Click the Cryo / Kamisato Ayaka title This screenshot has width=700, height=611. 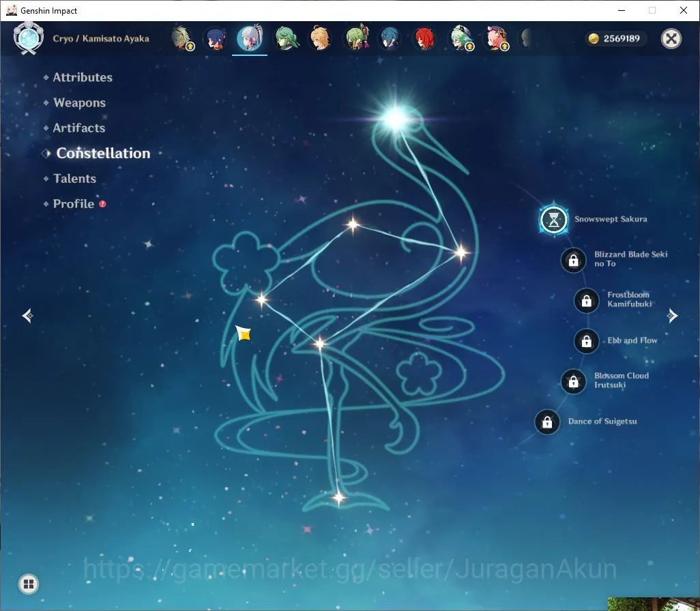pos(101,39)
